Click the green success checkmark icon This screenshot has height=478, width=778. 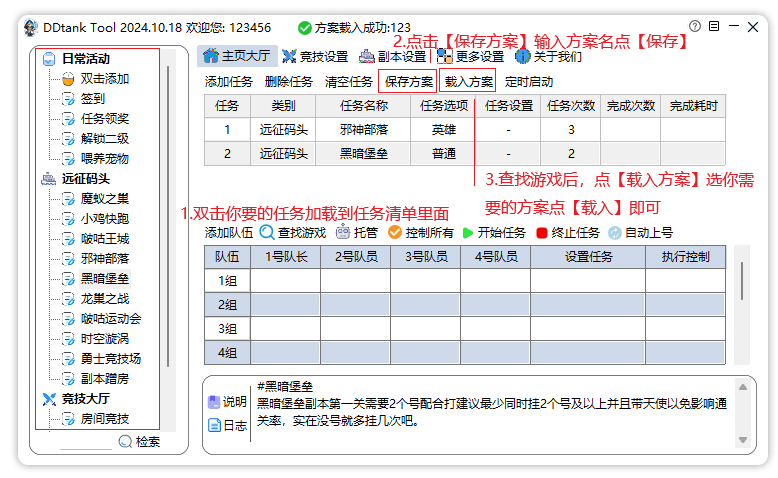tap(305, 28)
